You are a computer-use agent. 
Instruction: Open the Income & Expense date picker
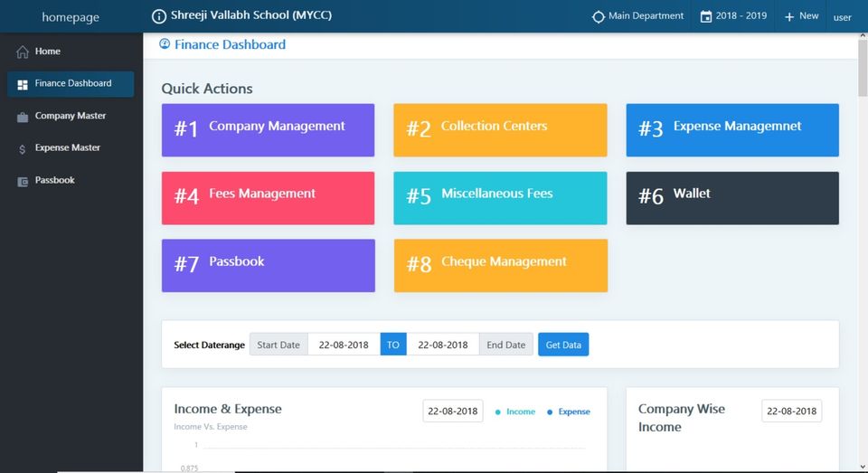pyautogui.click(x=453, y=411)
